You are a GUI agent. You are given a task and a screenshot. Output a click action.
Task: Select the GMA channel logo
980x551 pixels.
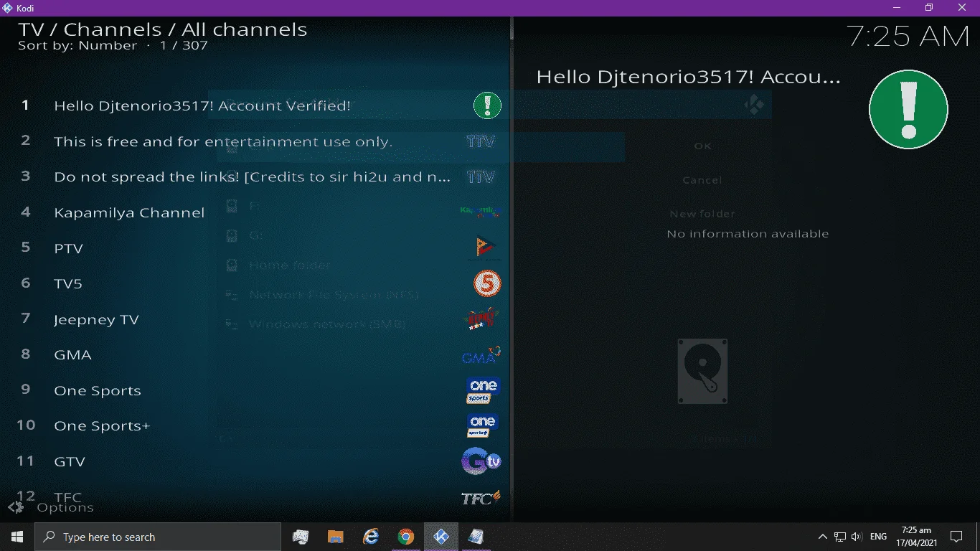click(481, 355)
